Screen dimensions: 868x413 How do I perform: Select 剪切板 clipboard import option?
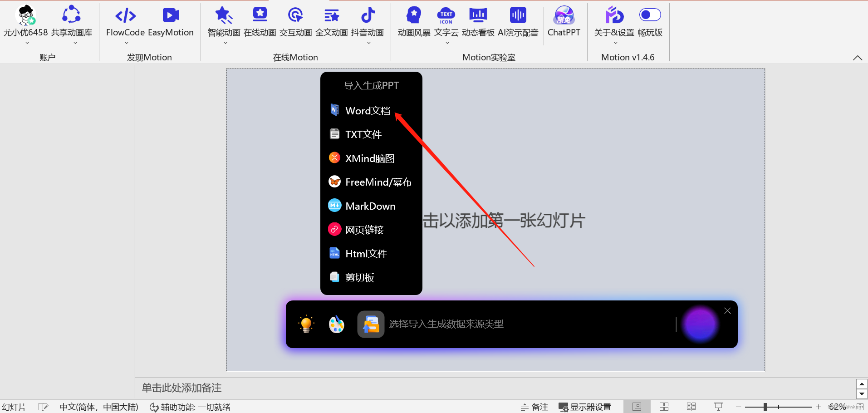371,277
